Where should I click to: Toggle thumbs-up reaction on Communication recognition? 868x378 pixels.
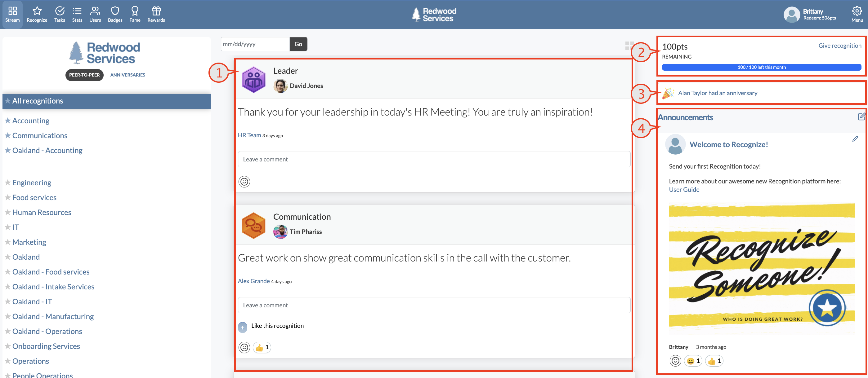point(262,347)
